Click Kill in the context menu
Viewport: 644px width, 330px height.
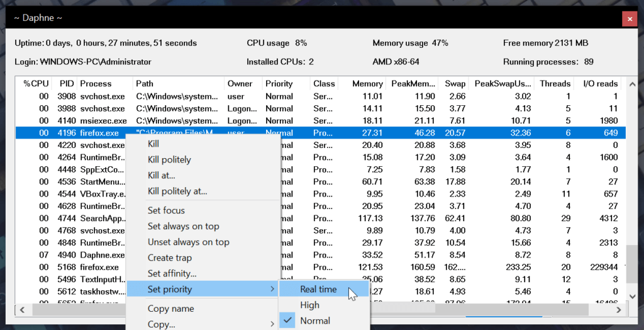point(153,144)
